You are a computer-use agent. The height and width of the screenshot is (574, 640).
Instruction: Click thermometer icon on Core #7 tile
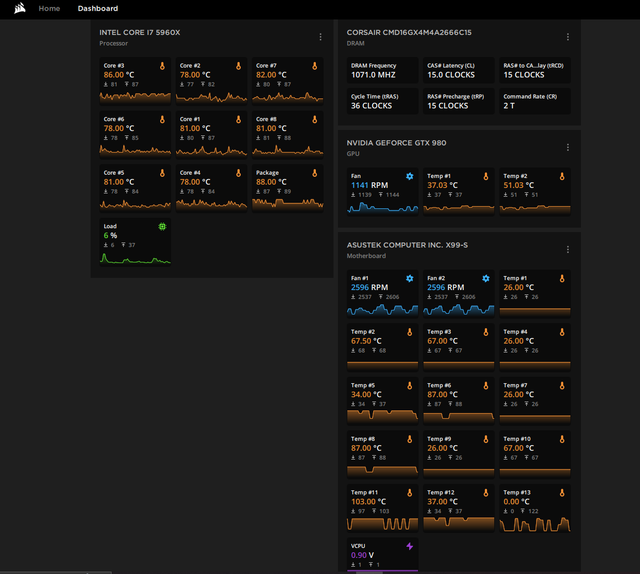[x=315, y=66]
